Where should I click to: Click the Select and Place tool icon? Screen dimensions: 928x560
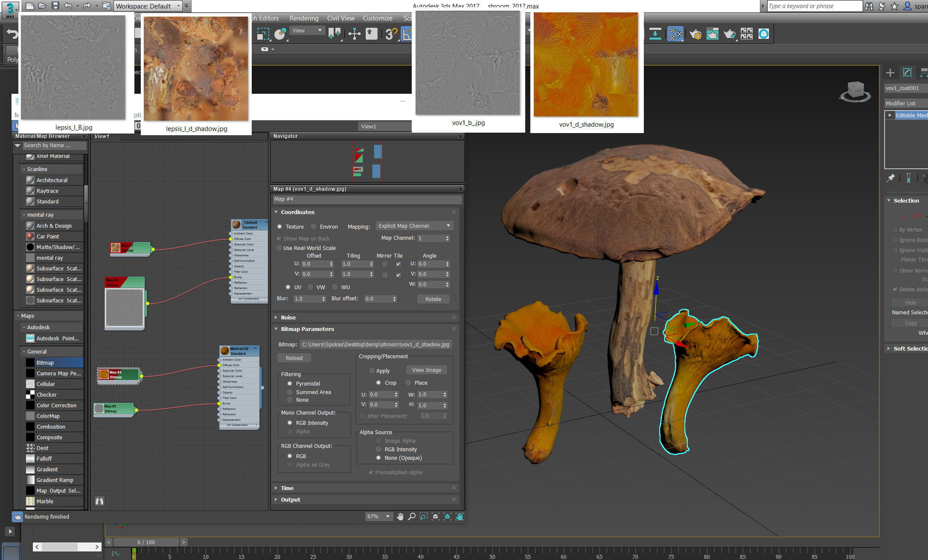tap(280, 34)
